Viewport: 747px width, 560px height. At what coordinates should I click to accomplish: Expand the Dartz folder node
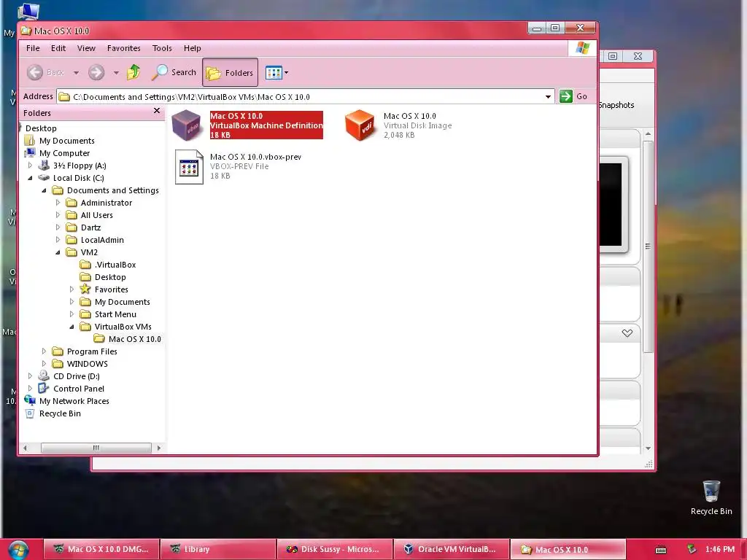(x=58, y=227)
